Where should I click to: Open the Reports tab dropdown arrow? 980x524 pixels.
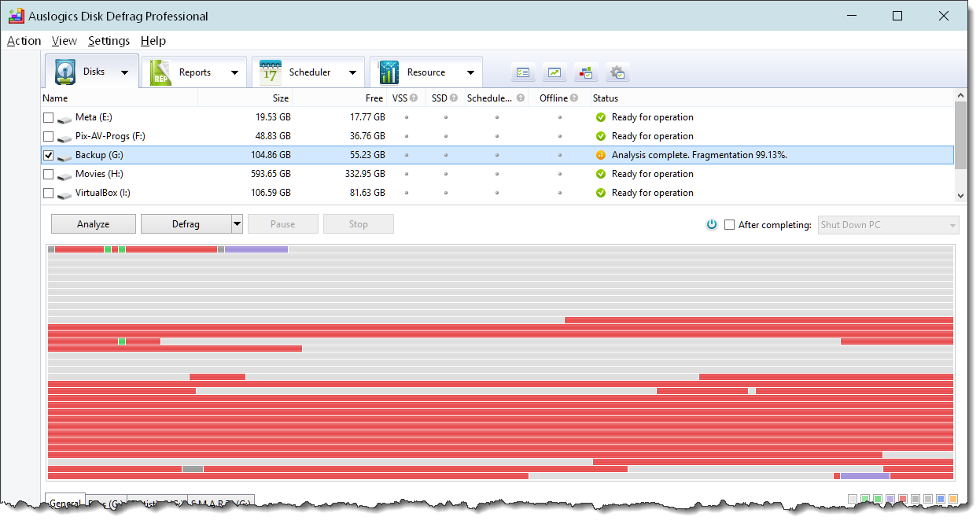234,72
